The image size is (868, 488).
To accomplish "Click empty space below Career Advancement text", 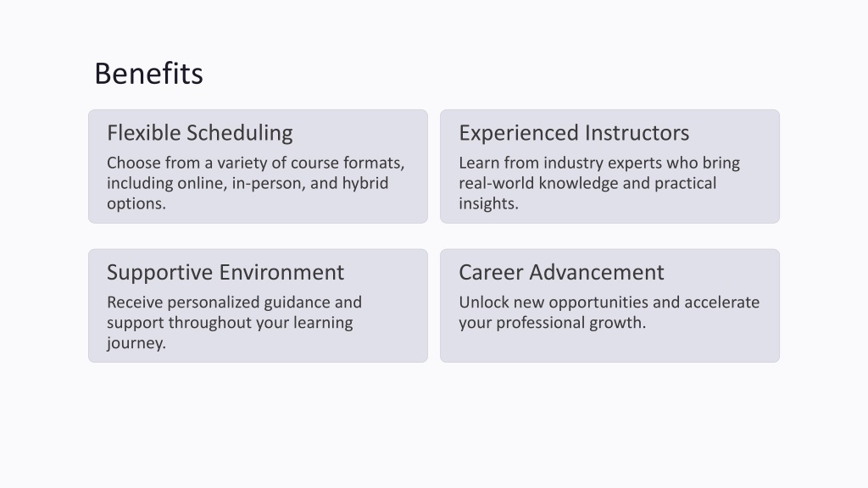I will pyautogui.click(x=609, y=347).
